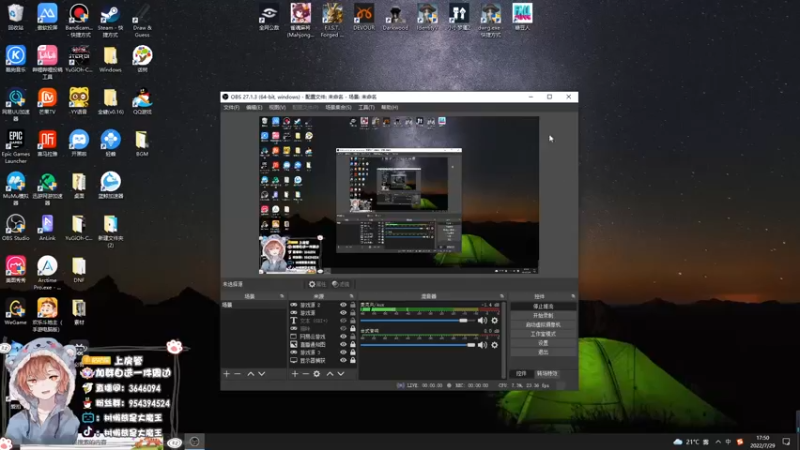800x450 pixels.
Task: Hide the 直播通知图 source via eye
Action: pyautogui.click(x=343, y=344)
